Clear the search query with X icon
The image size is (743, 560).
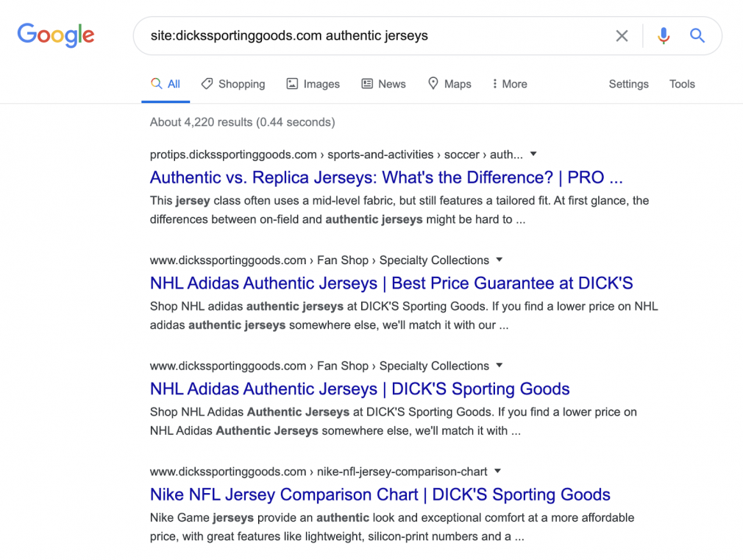click(x=622, y=36)
